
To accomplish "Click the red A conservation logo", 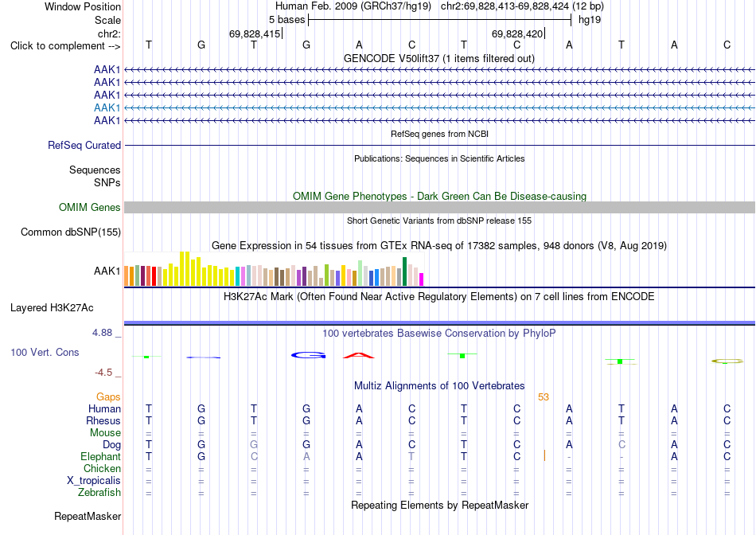I will [358, 356].
